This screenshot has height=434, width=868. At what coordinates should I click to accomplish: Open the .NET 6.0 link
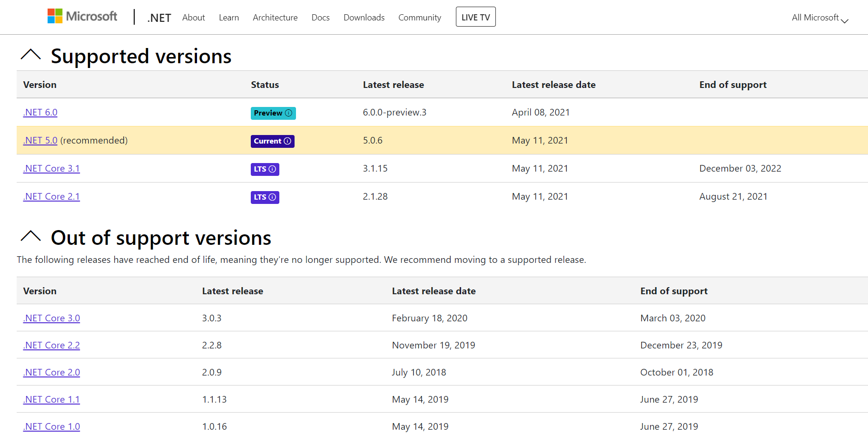tap(40, 113)
